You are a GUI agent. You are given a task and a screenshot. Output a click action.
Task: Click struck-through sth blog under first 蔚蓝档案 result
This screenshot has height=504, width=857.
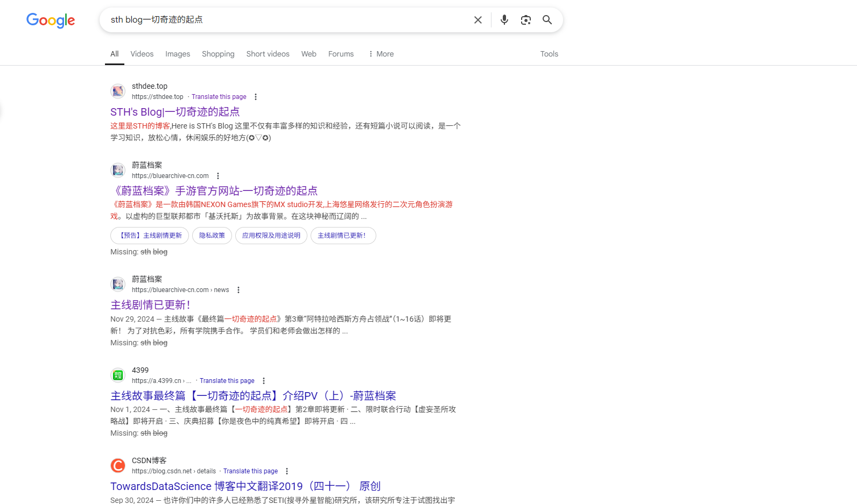tap(154, 252)
